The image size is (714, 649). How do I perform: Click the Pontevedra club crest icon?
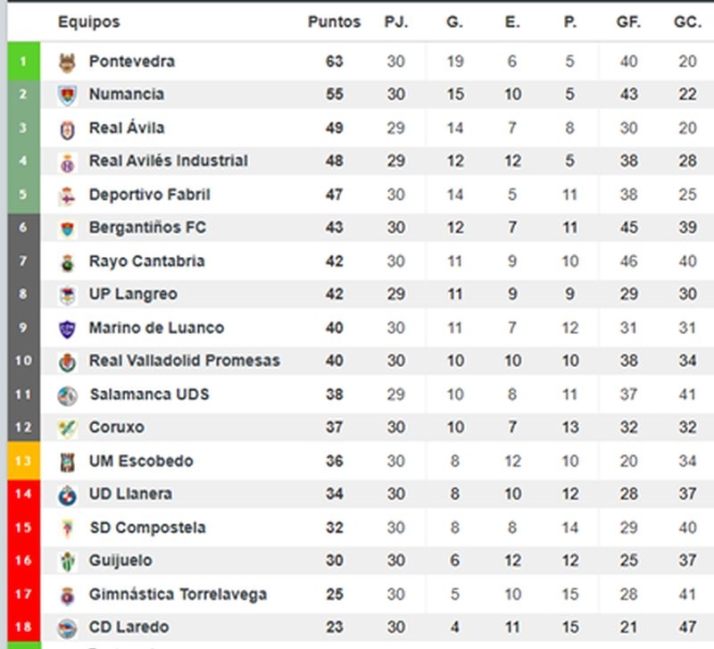67,62
